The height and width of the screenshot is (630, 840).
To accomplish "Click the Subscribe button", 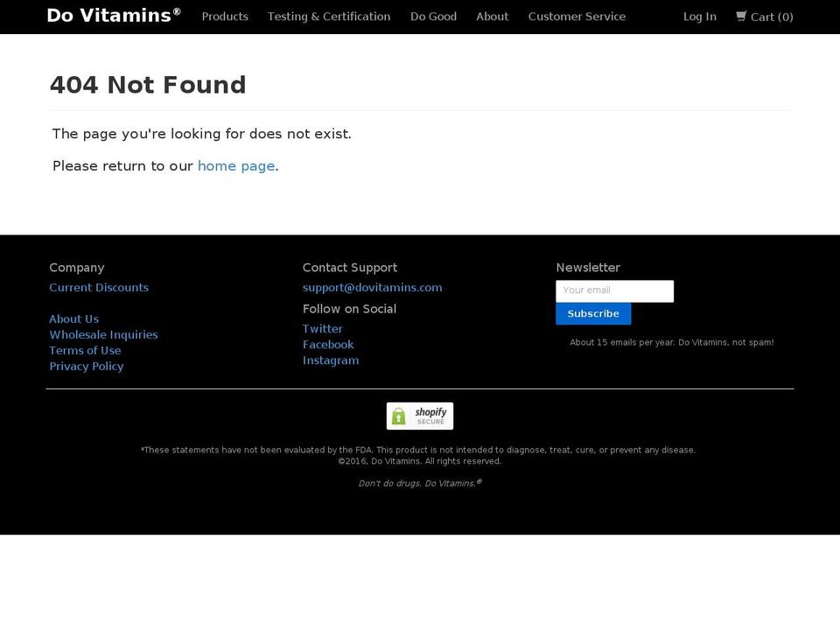I will click(593, 314).
